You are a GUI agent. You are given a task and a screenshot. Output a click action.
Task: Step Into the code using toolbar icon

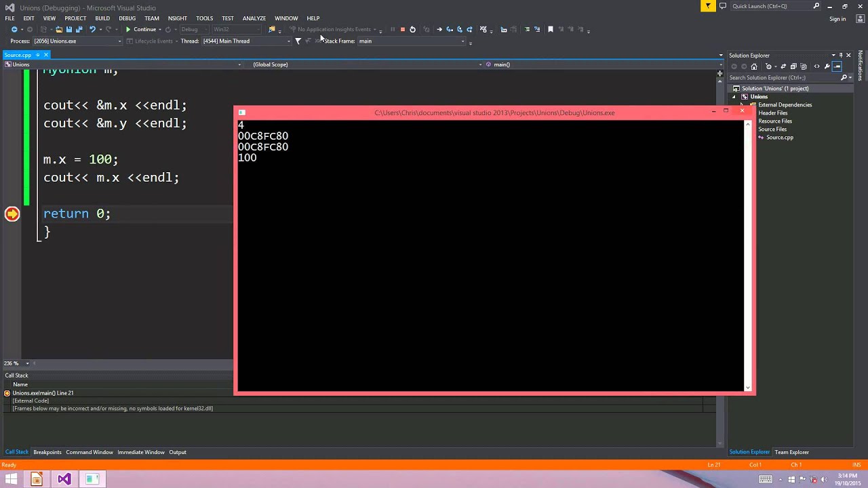pos(449,29)
